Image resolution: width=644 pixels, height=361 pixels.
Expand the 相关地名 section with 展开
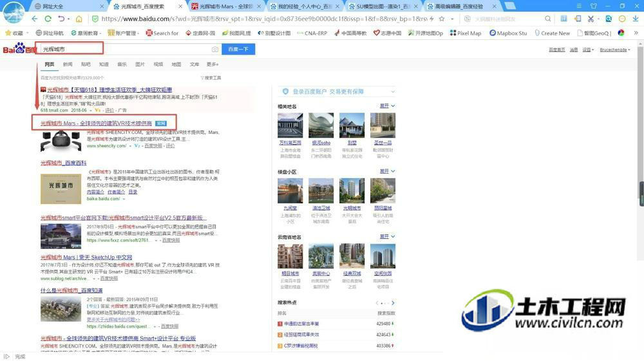tap(387, 106)
